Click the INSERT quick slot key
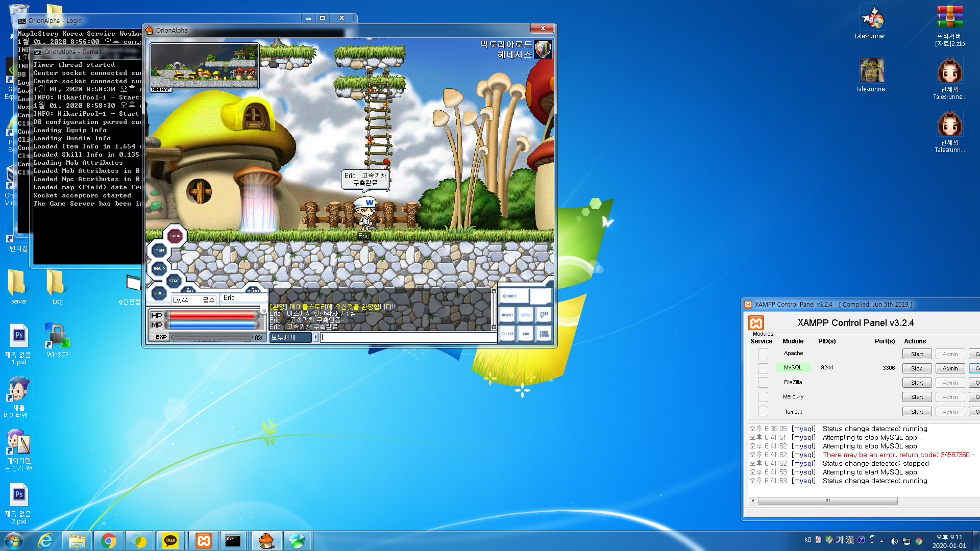Image resolution: width=980 pixels, height=551 pixels. [507, 315]
